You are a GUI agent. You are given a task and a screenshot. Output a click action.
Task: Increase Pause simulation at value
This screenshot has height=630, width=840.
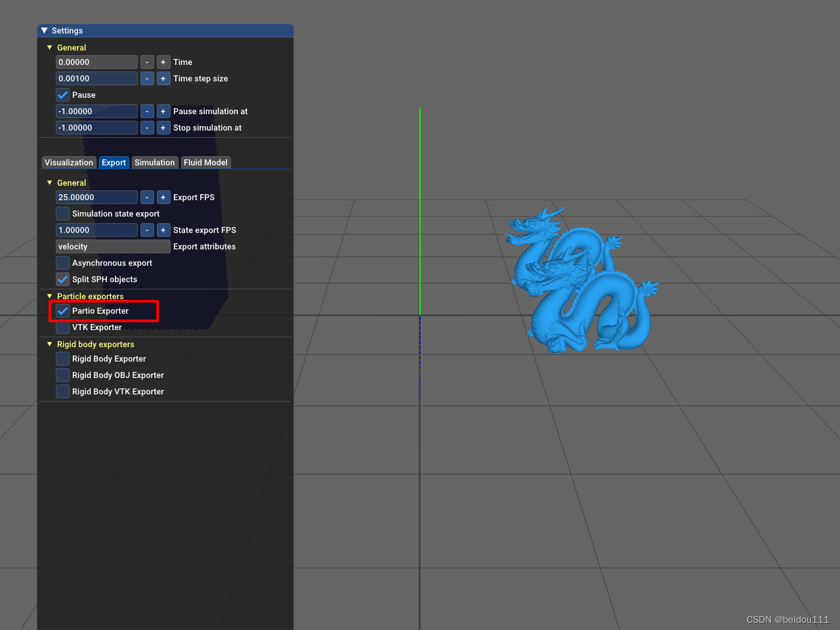[x=163, y=112]
